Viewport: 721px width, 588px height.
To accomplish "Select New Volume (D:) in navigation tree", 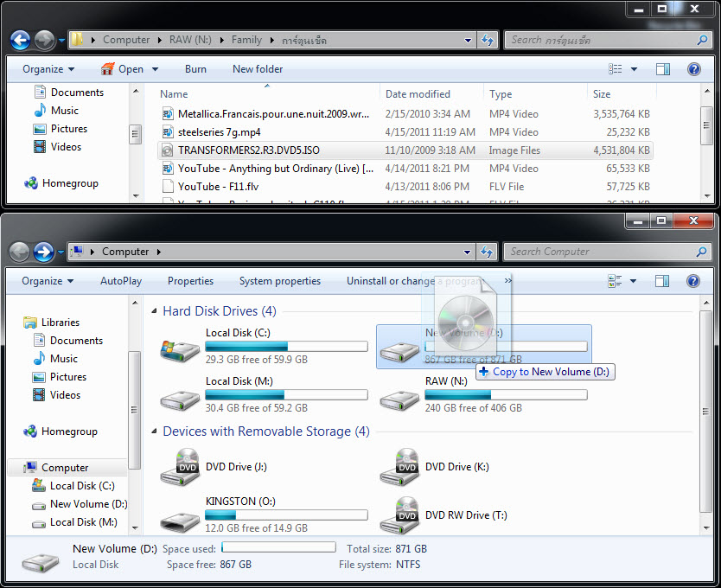I will (x=80, y=504).
